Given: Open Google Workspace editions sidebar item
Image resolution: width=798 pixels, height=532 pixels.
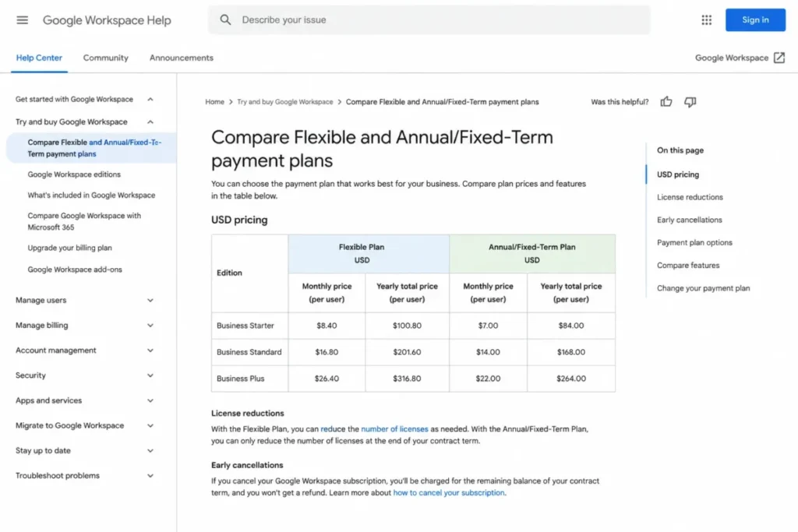Looking at the screenshot, I should 74,174.
